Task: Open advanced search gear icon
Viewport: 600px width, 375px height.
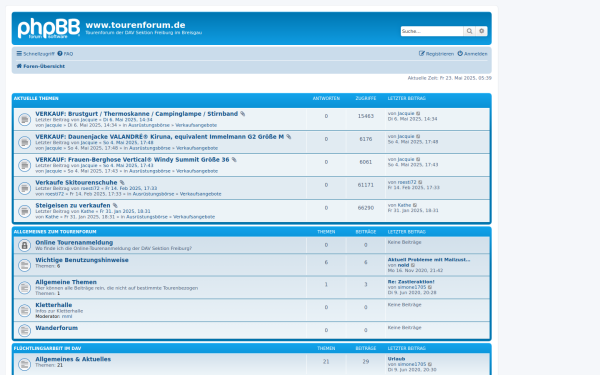Action: pos(481,31)
